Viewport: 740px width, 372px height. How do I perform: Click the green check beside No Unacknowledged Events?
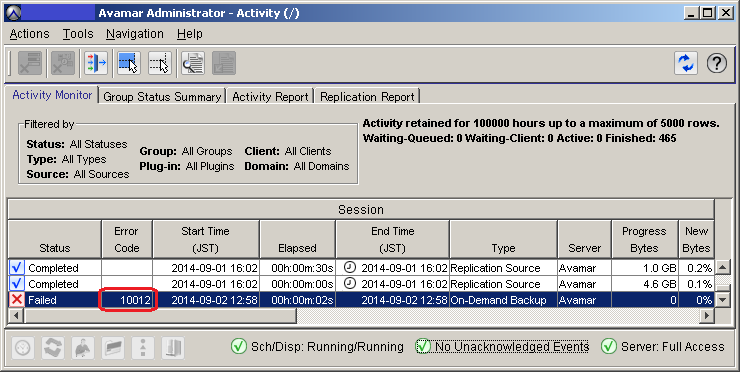[423, 347]
